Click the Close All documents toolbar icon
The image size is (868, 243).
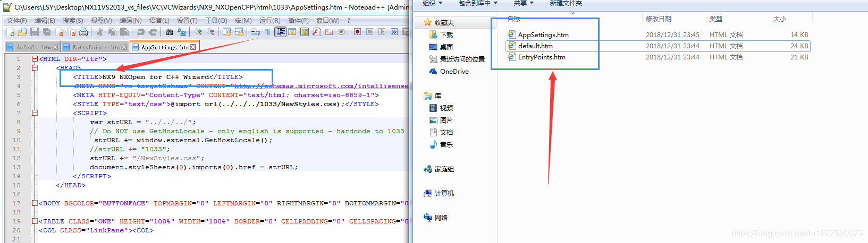click(71, 32)
